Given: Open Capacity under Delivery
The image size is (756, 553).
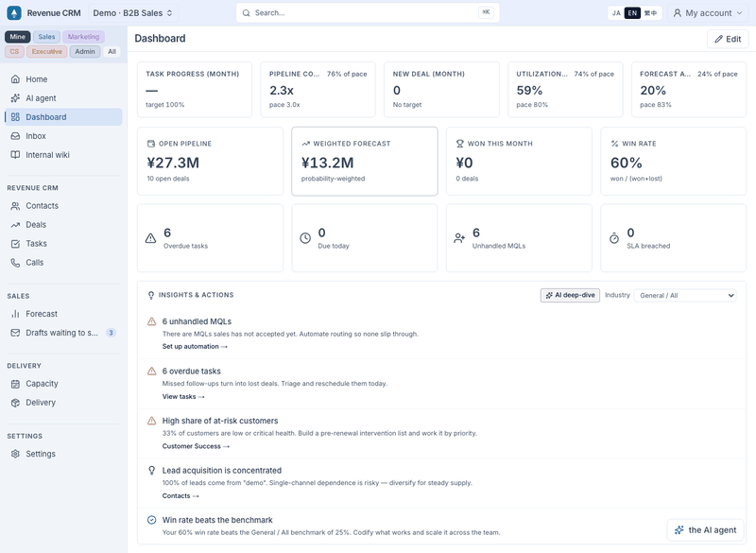Looking at the screenshot, I should pyautogui.click(x=63, y=384).
